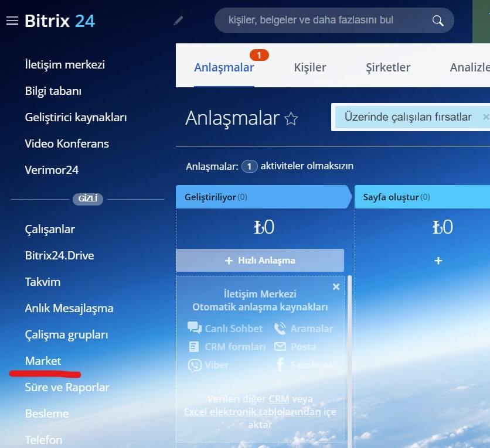Add deal in Sayfa oluştur column

pyautogui.click(x=438, y=261)
